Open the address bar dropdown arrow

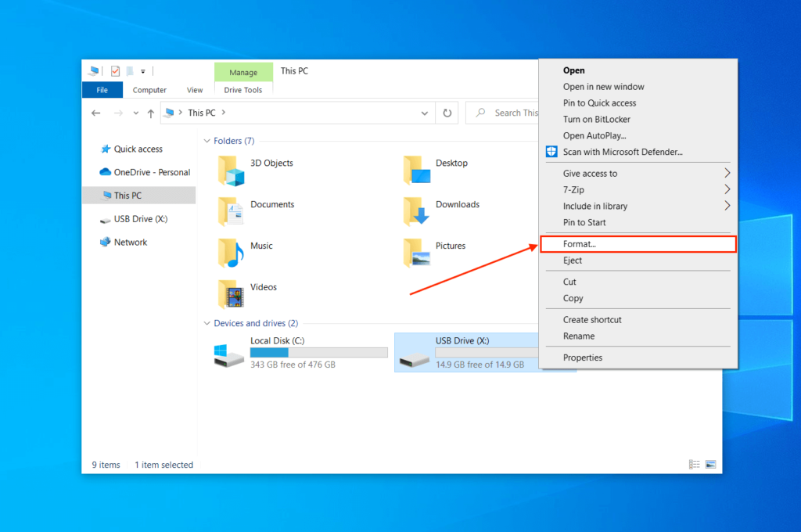pos(424,113)
